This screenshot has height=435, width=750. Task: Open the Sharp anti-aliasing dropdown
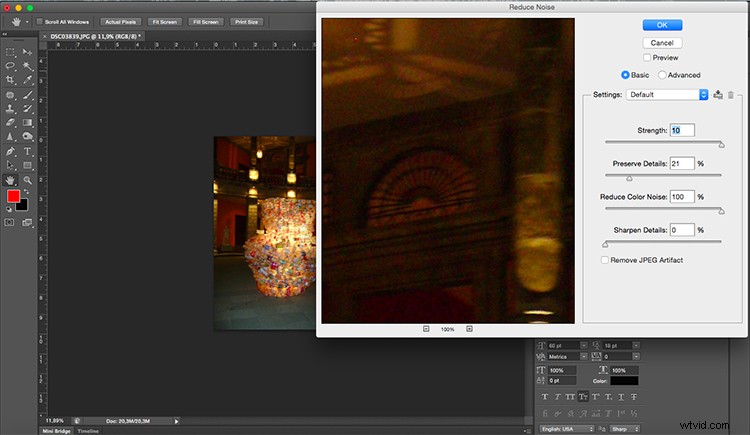[625, 429]
